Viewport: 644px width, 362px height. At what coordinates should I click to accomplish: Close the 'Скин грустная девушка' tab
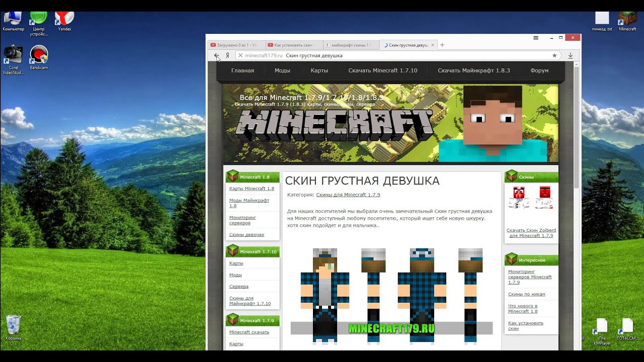(433, 45)
